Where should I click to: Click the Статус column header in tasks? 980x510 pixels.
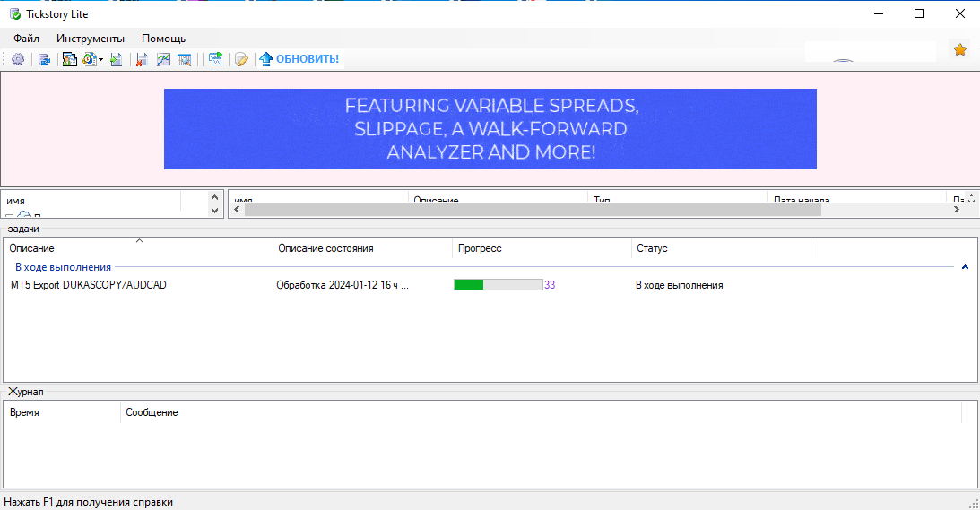721,248
